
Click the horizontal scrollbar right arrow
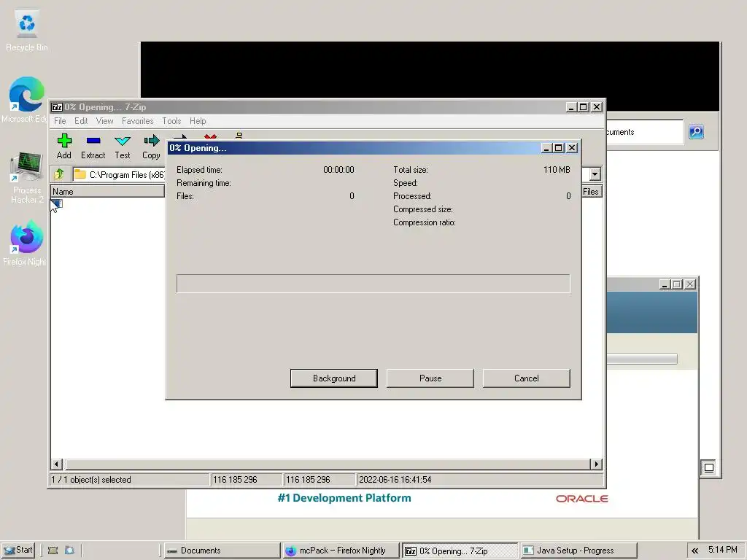point(597,464)
